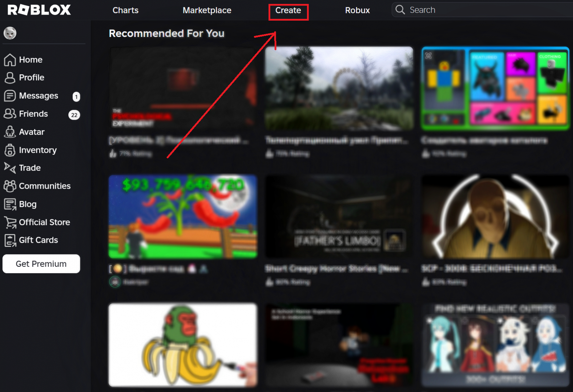Click the search magnifier icon
The height and width of the screenshot is (392, 573).
tap(400, 10)
